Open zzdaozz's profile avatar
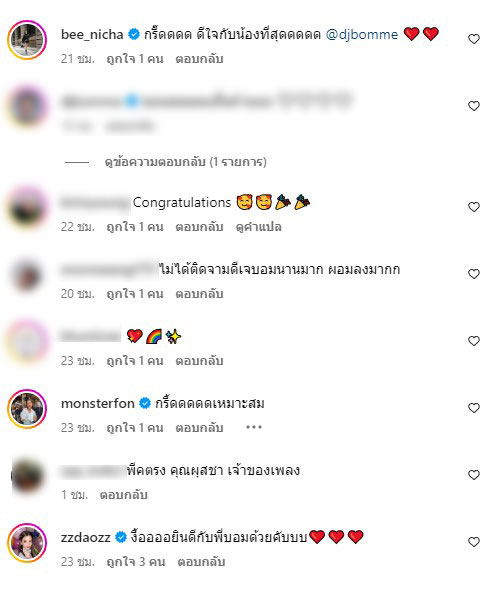 coord(27,543)
